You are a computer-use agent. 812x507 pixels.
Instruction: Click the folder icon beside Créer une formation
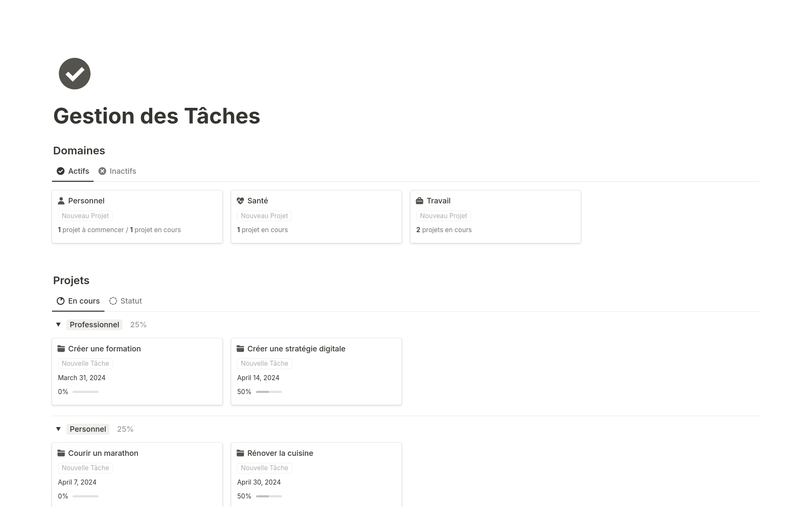tap(62, 348)
